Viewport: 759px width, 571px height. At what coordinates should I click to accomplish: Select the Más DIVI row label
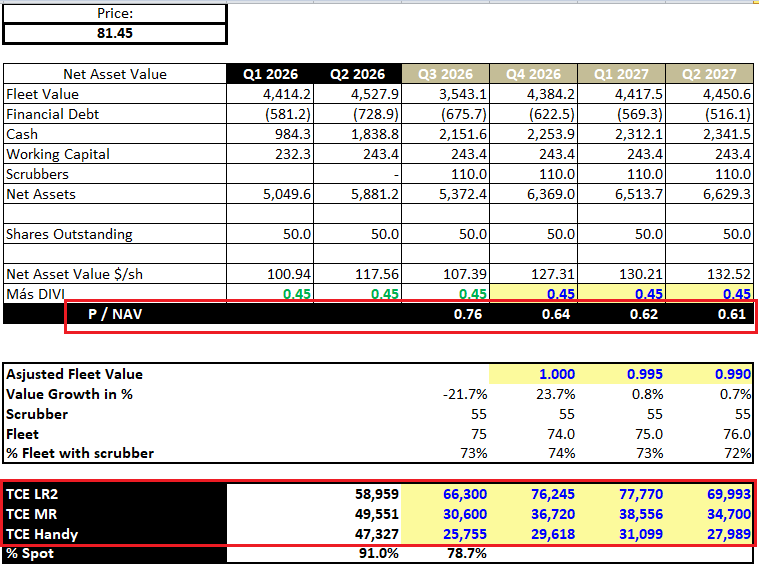115,293
